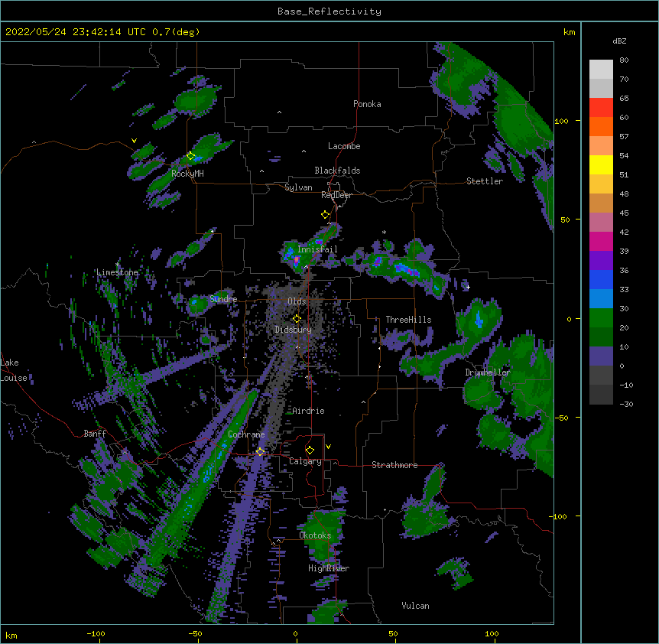Click the Stettler city label

pos(485,181)
